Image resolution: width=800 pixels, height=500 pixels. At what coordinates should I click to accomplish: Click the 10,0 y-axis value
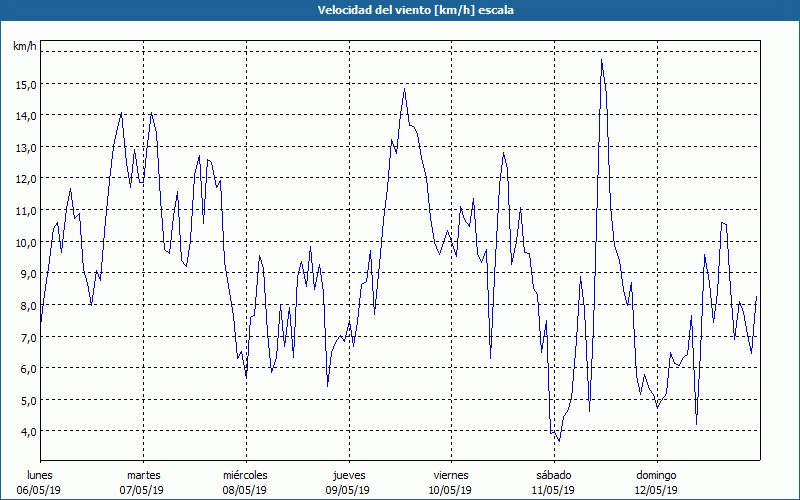(26, 243)
